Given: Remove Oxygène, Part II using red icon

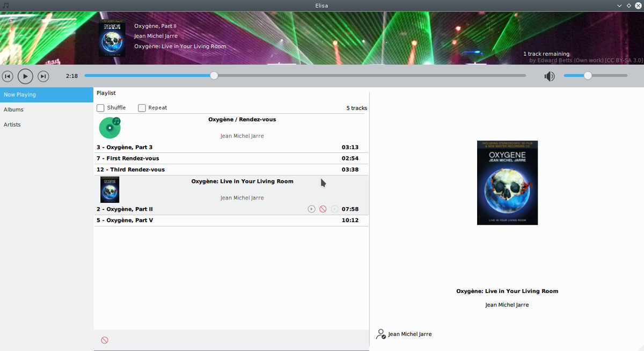Looking at the screenshot, I should 323,209.
